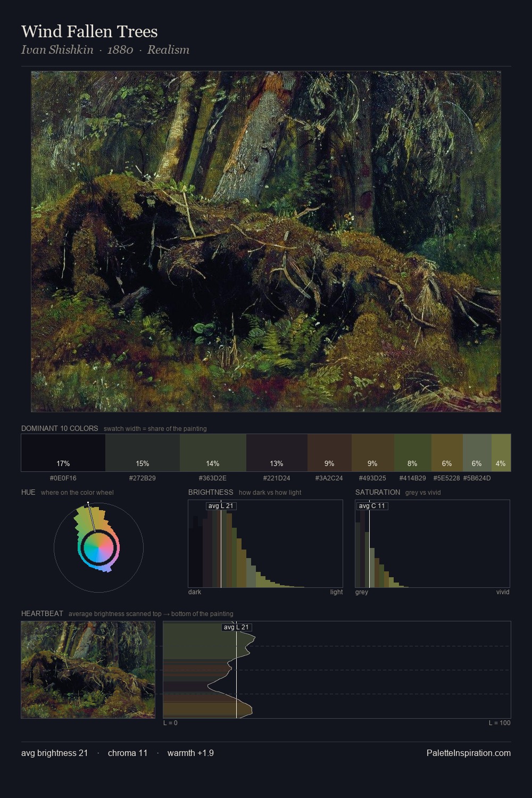Click the hex label "#221D24"

pos(277,478)
